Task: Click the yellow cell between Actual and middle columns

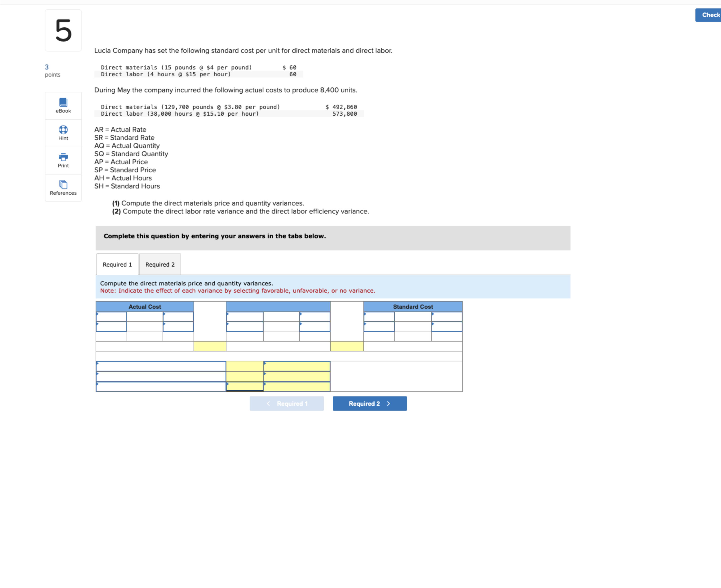Action: coord(210,346)
